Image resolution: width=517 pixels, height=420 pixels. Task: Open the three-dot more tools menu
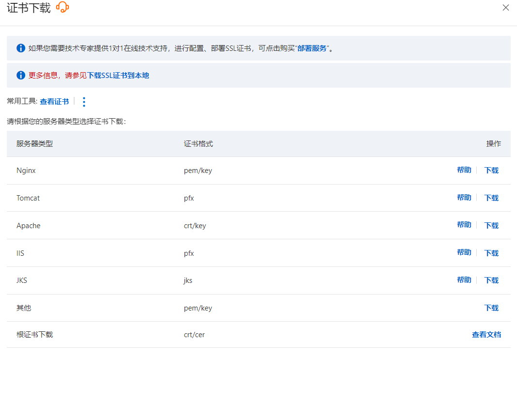pos(84,102)
